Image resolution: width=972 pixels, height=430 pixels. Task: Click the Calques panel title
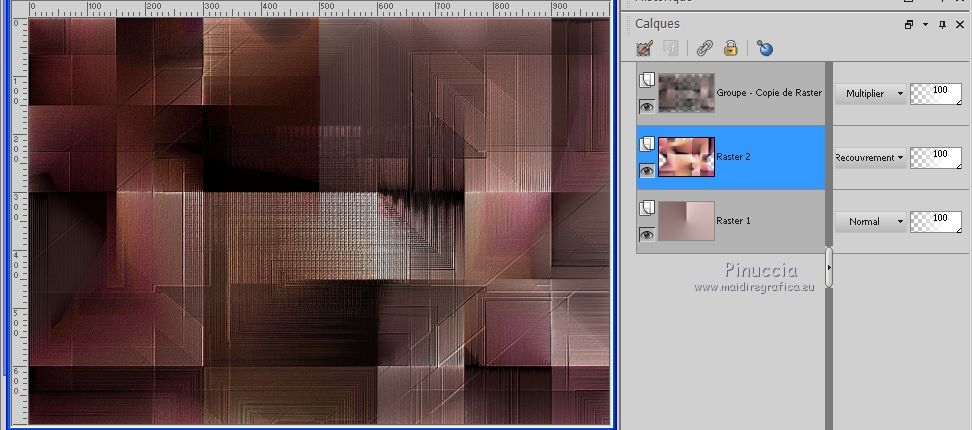[x=657, y=24]
